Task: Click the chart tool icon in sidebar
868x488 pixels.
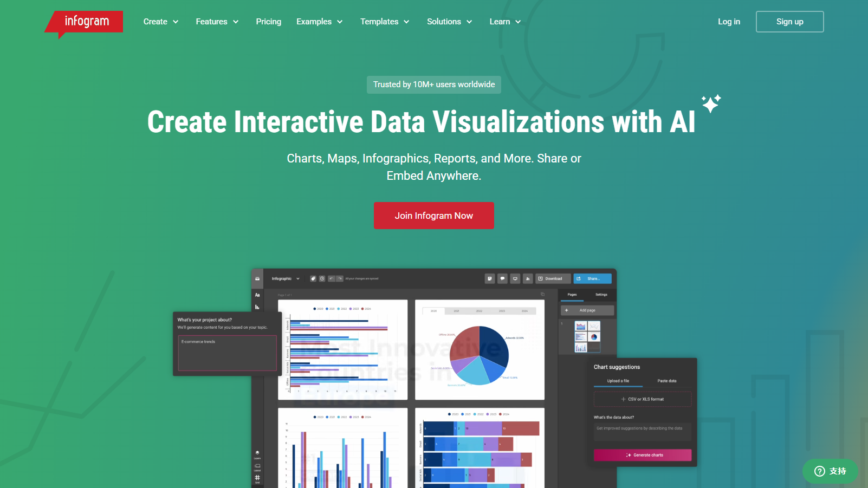Action: [257, 307]
